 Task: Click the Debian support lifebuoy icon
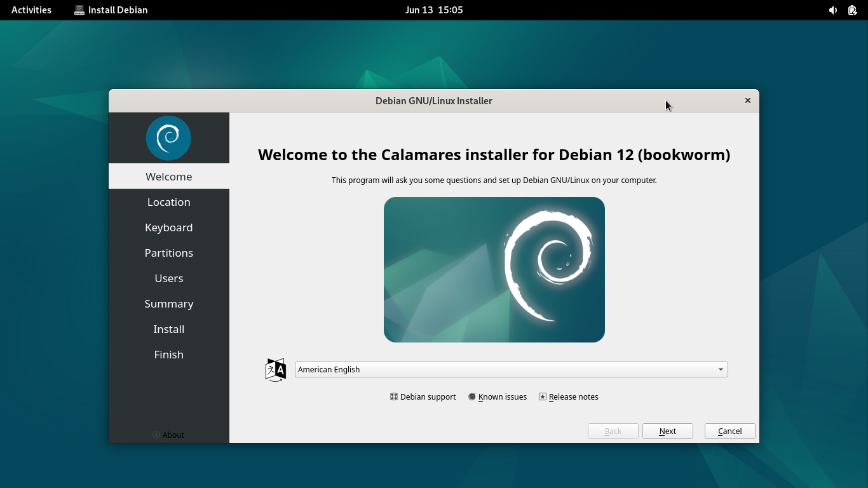click(x=394, y=396)
